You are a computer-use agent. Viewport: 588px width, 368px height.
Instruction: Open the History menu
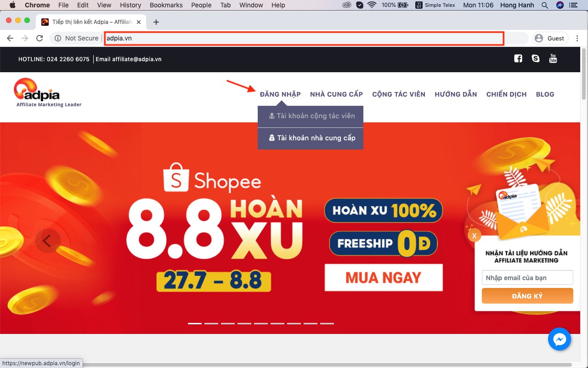130,5
